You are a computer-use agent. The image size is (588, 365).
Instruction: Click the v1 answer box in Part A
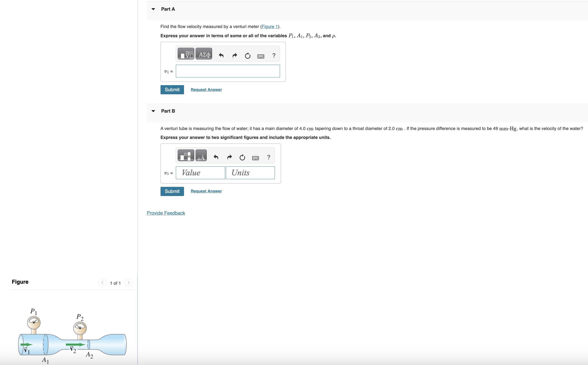228,71
